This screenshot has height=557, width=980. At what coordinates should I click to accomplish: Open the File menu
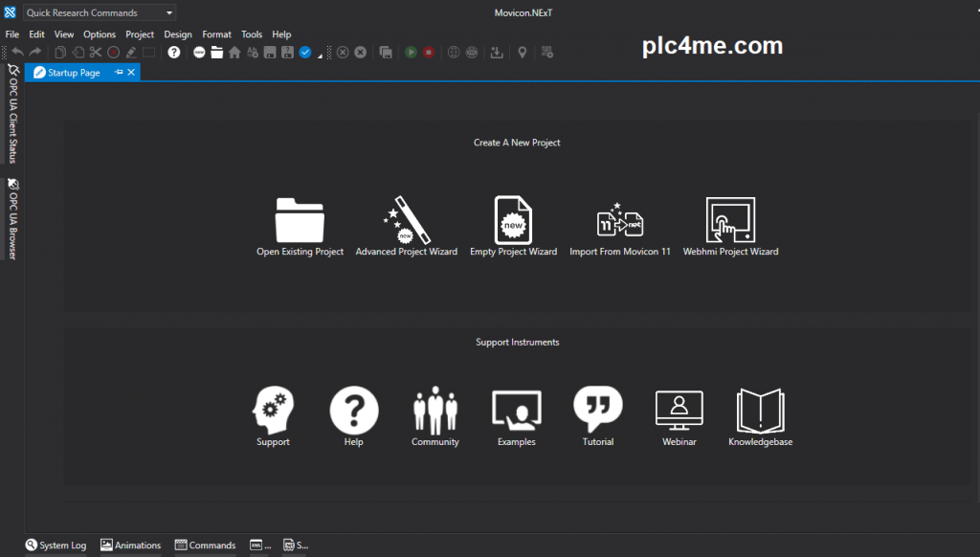point(11,34)
